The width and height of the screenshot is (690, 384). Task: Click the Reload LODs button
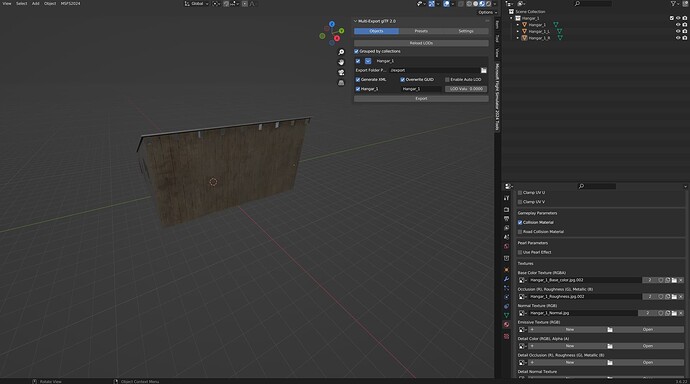tap(421, 43)
